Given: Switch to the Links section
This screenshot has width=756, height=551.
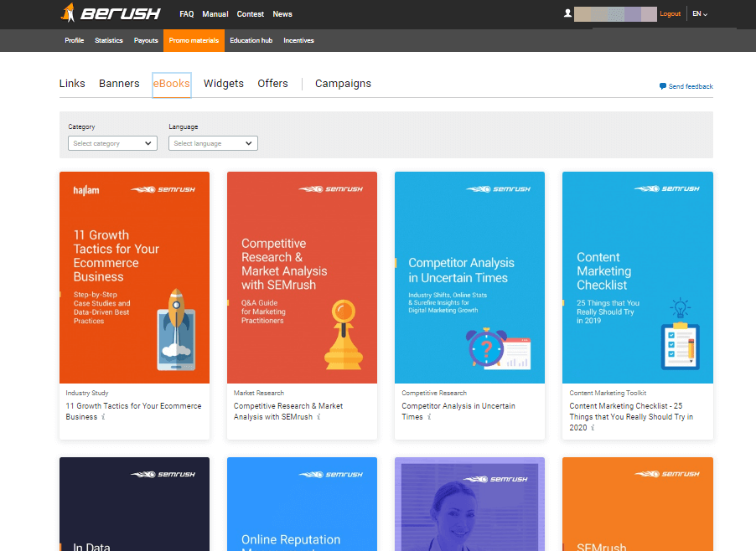Looking at the screenshot, I should coord(72,84).
